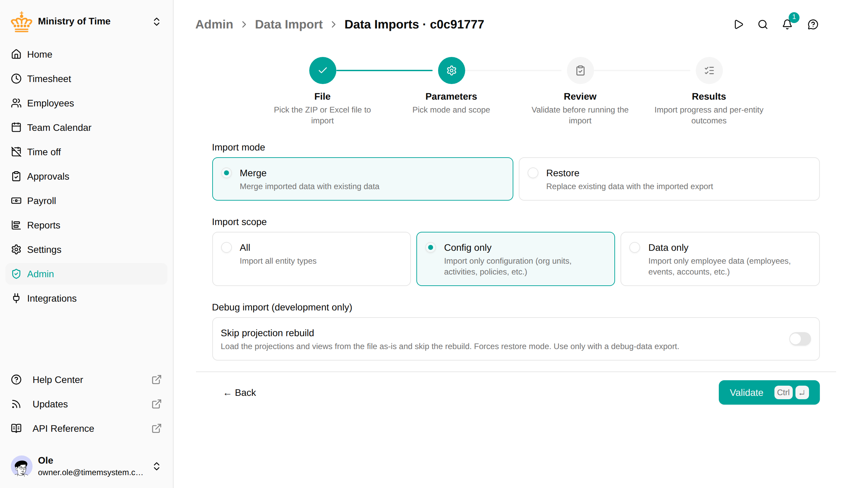Image resolution: width=868 pixels, height=488 pixels.
Task: Click the Admin breadcrumb link
Action: 214,24
